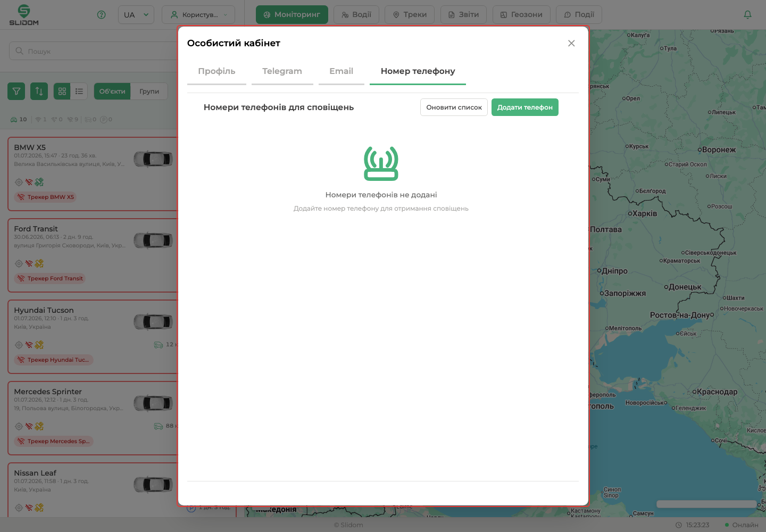Click the Трекер Ford Transit tag
766x532 pixels.
[x=50, y=278]
